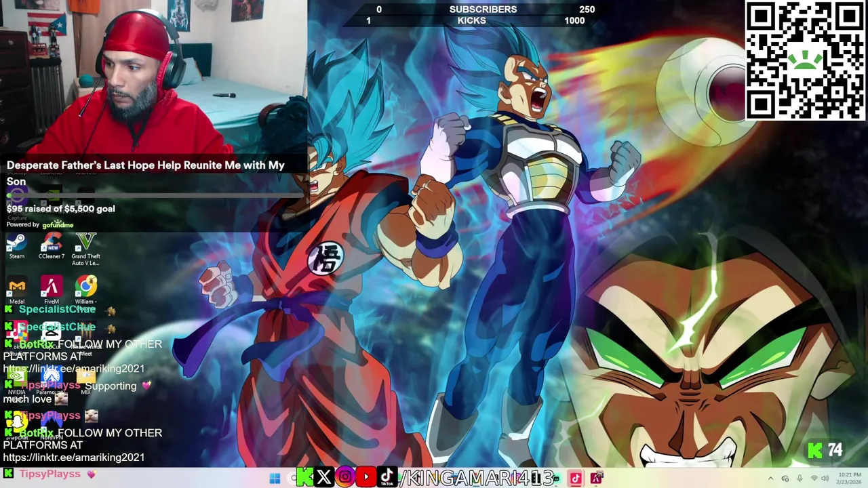The height and width of the screenshot is (488, 868).
Task: Select the NordVPN desktop shortcut
Action: pyautogui.click(x=52, y=426)
